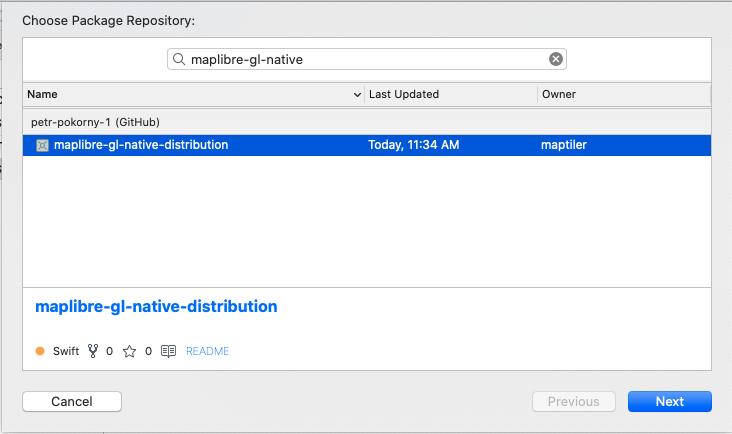Sort by the Owner column header
Image resolution: width=732 pixels, height=434 pixels.
coord(624,94)
